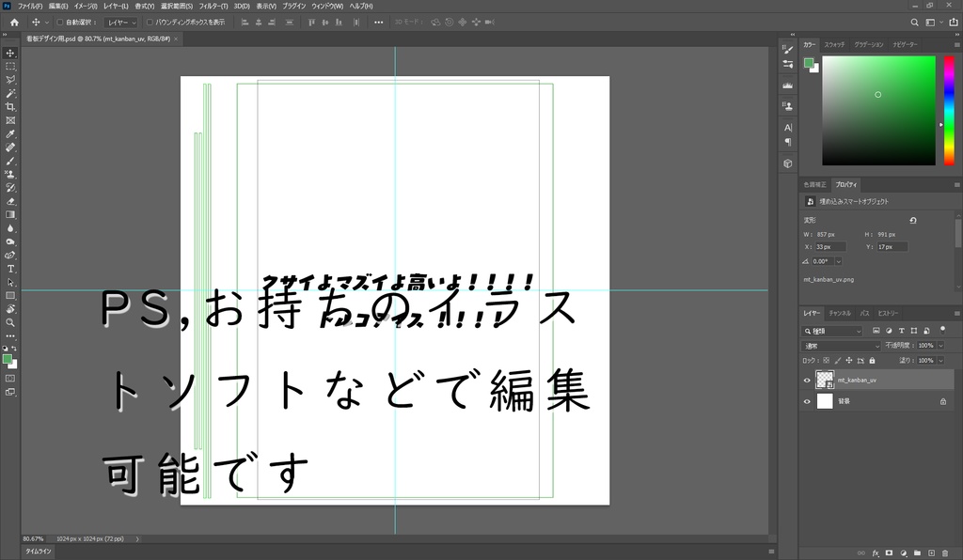Select the History Brush tool
Viewport: 963px width, 560px height.
click(10, 188)
